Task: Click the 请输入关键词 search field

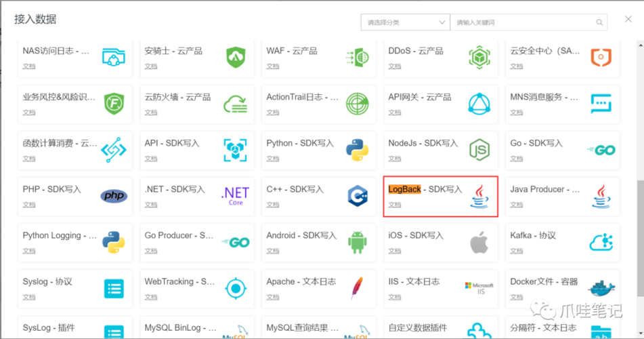Action: pos(529,22)
